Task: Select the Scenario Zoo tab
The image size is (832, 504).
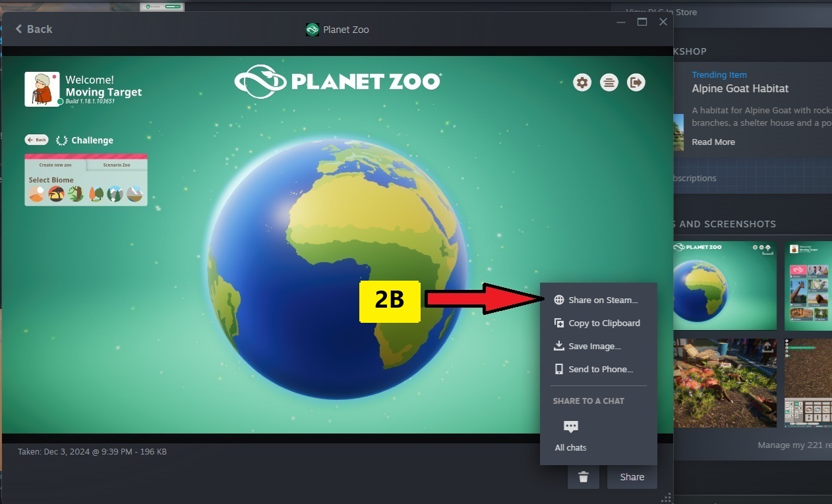Action: coord(117,165)
